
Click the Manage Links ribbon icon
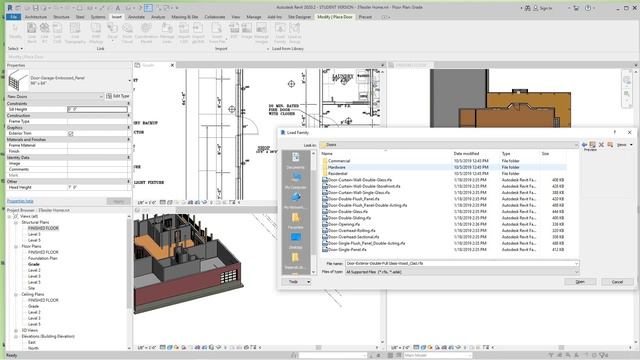(x=167, y=33)
